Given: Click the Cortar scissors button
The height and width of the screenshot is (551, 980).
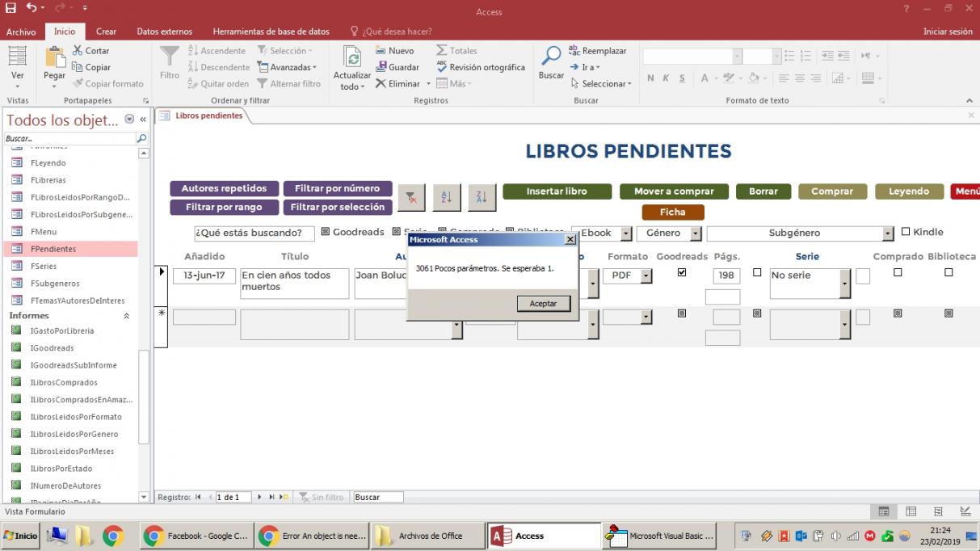Looking at the screenshot, I should point(90,50).
